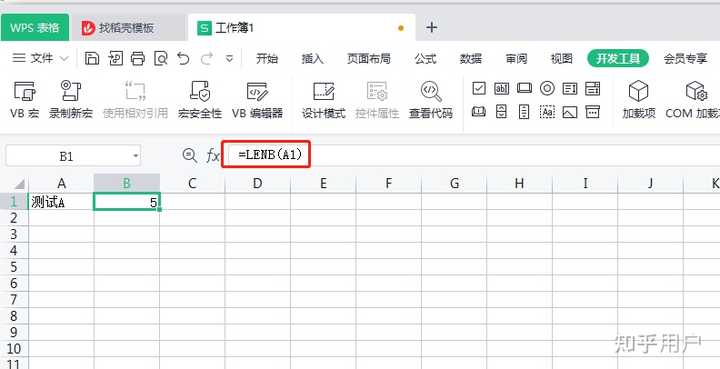720x369 pixels.
Task: Insert an image control
Action: click(x=569, y=112)
